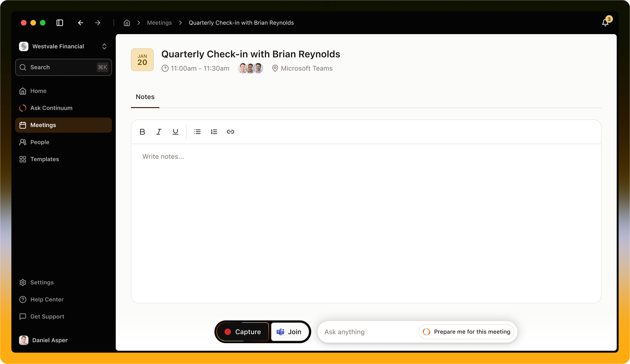Toggle bold formatting in notes toolbar

pyautogui.click(x=142, y=132)
